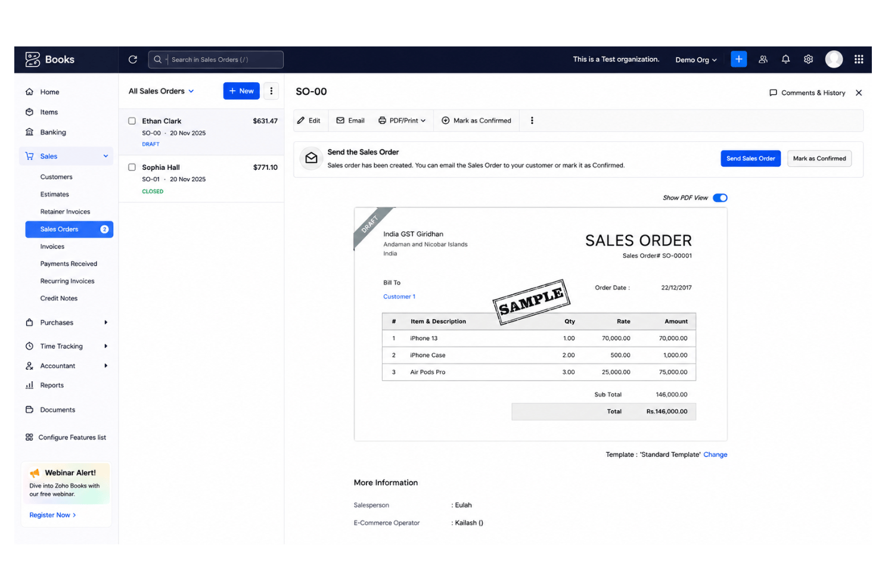Image resolution: width=882 pixels, height=588 pixels.
Task: Click the Air Pods Pro item text
Action: coord(427,372)
